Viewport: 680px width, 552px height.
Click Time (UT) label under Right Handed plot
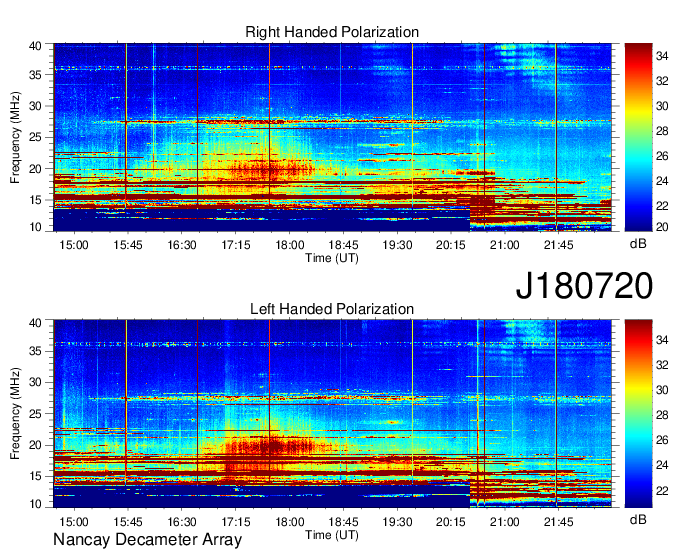tap(332, 258)
